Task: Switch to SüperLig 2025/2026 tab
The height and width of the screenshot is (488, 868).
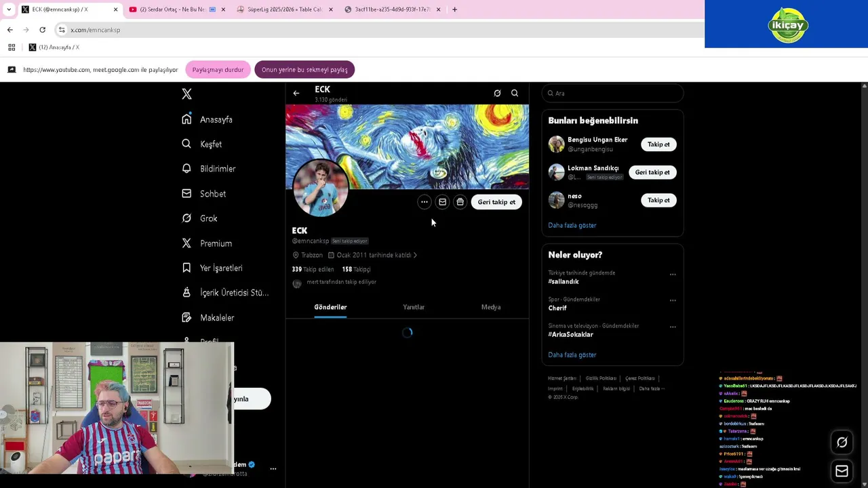Action: tap(284, 9)
